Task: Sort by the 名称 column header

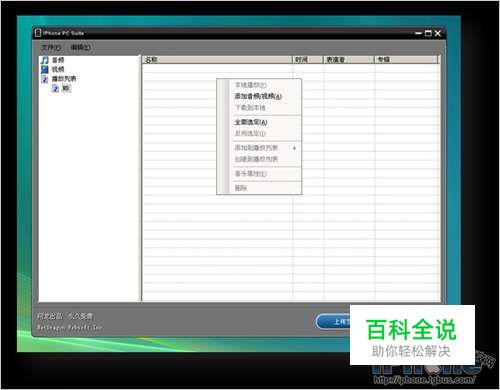Action: pos(217,60)
